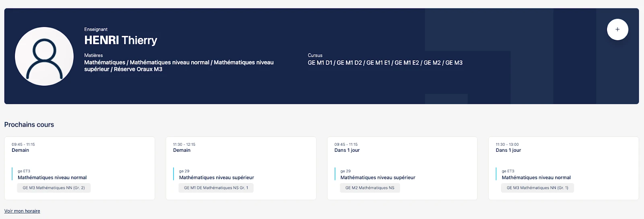Click the 'Enseignant' role label
The height and width of the screenshot is (219, 644).
[x=96, y=29]
